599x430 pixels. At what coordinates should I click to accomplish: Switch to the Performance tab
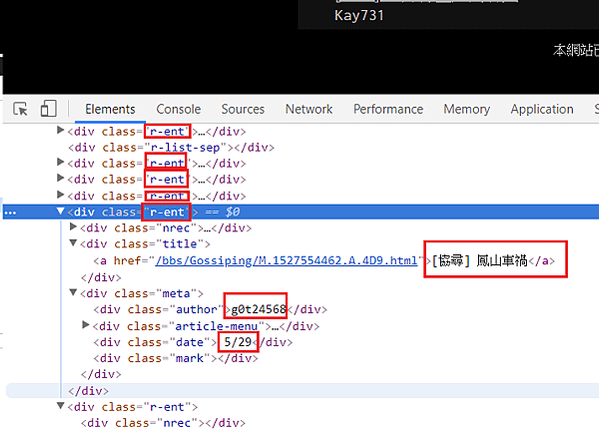tap(388, 109)
